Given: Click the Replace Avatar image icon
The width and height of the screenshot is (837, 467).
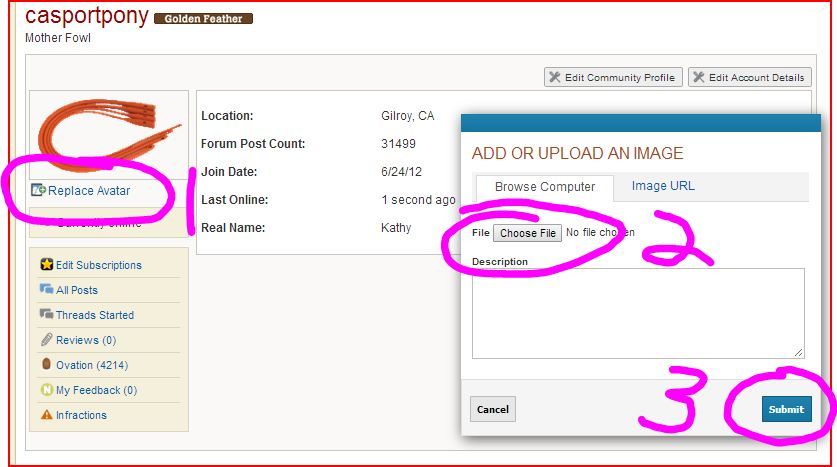Looking at the screenshot, I should point(38,190).
